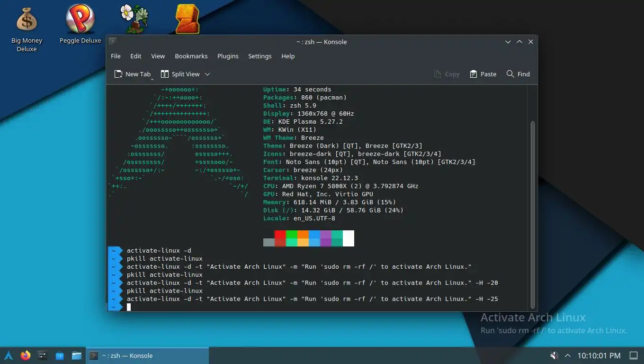Open the Settings menu
Screen dimensions: 644x364
pyautogui.click(x=259, y=56)
